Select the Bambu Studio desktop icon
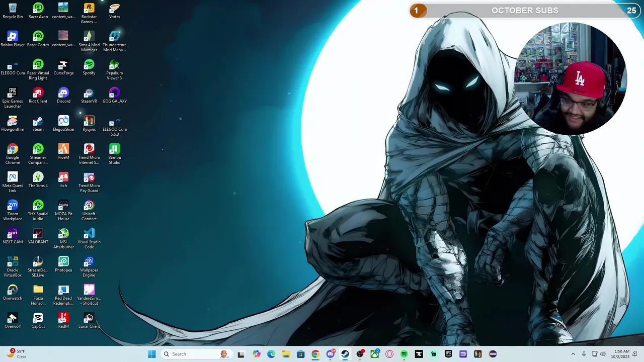 (x=115, y=154)
